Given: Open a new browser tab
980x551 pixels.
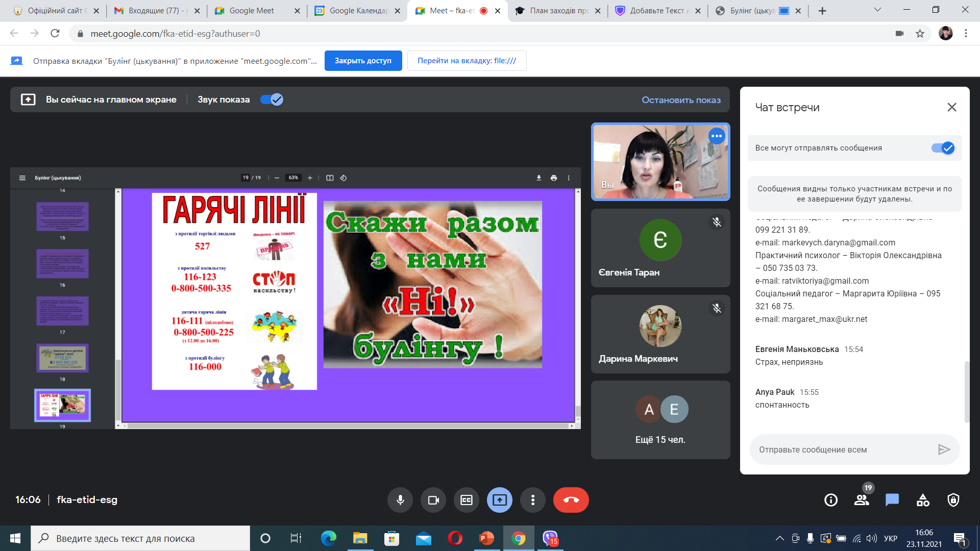Looking at the screenshot, I should [x=822, y=11].
